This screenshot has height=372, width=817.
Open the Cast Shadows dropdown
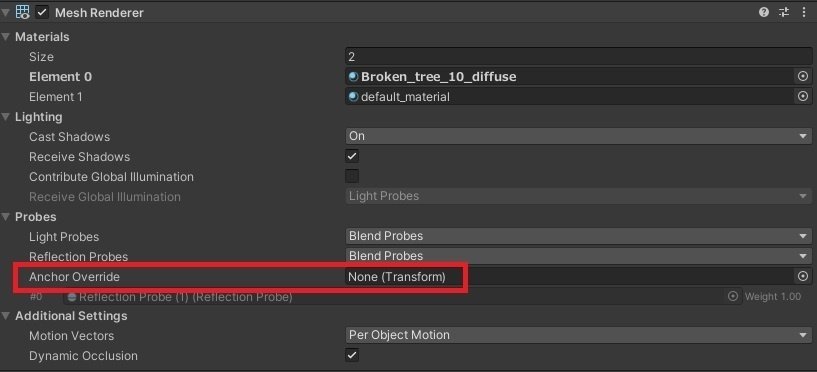578,136
